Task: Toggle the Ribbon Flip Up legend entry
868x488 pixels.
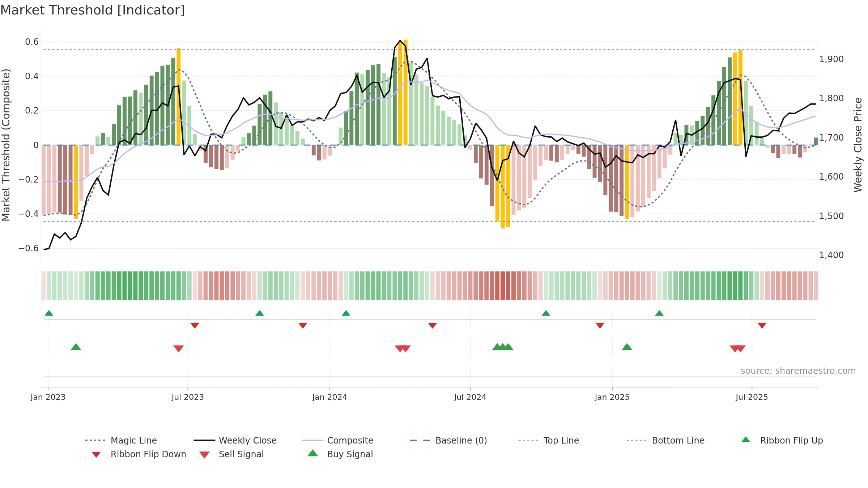Action: [782, 440]
